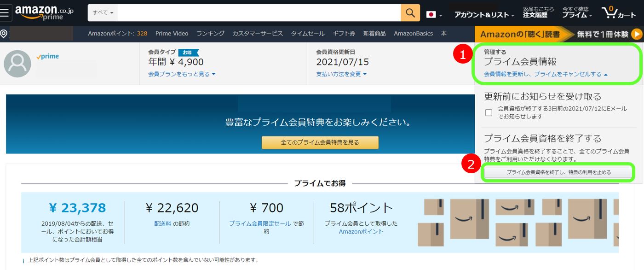Click the Amazon.co.jp Prime logo

point(45,13)
